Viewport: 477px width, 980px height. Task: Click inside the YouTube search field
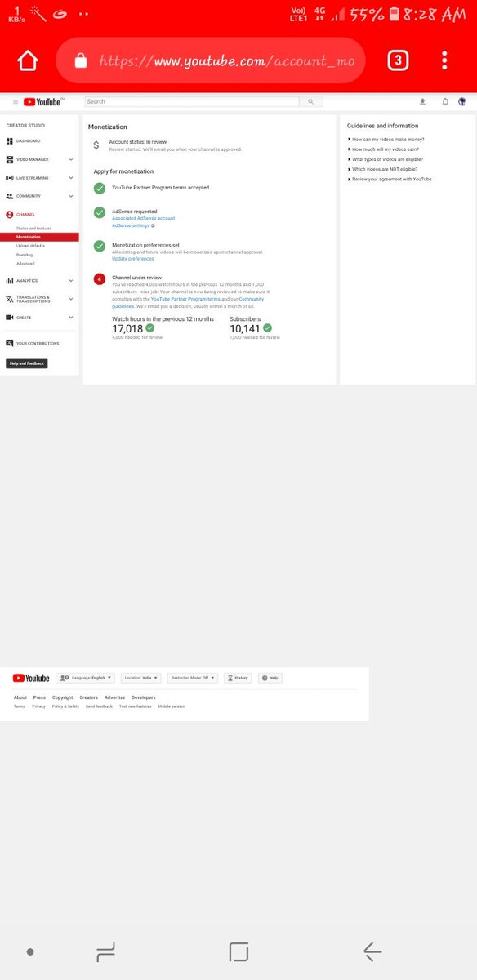pyautogui.click(x=191, y=102)
